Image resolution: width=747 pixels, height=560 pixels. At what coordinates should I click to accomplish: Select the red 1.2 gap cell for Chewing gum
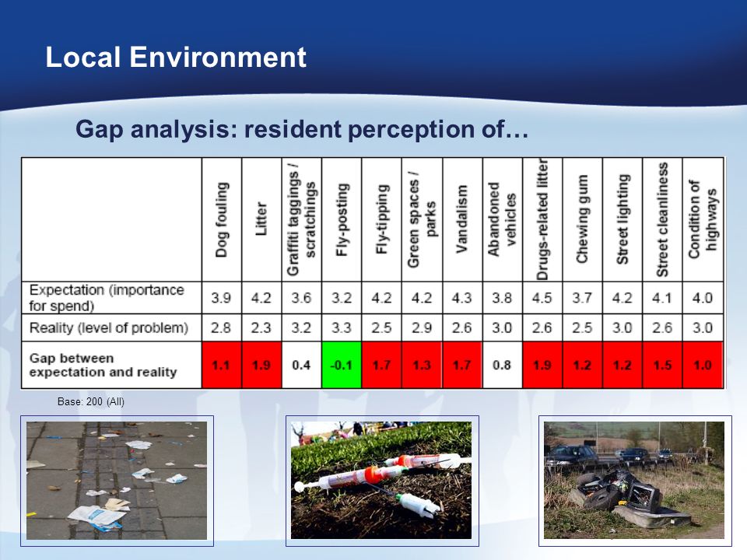click(582, 366)
